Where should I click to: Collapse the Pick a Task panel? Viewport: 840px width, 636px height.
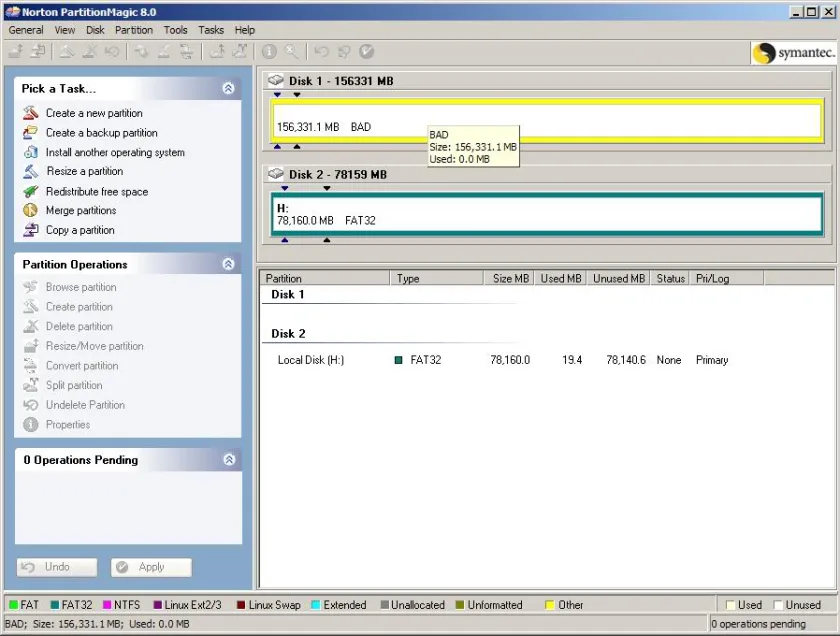pyautogui.click(x=228, y=88)
